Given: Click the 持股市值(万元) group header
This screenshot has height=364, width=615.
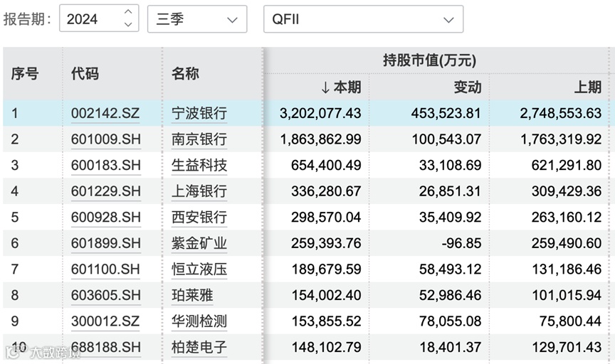Looking at the screenshot, I should point(429,60).
